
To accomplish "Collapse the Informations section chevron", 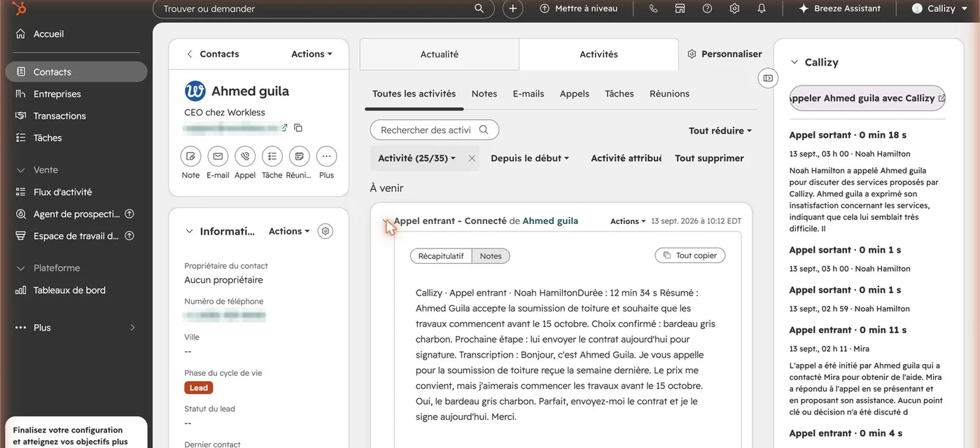I will [189, 231].
